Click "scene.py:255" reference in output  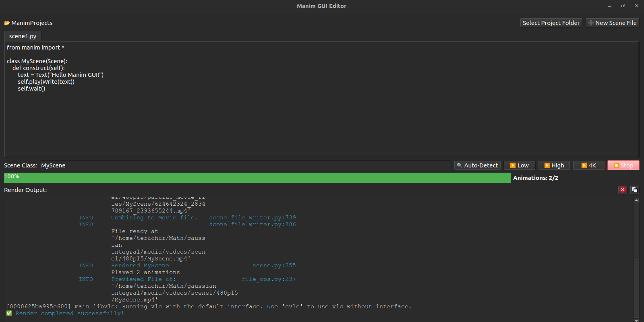274,266
